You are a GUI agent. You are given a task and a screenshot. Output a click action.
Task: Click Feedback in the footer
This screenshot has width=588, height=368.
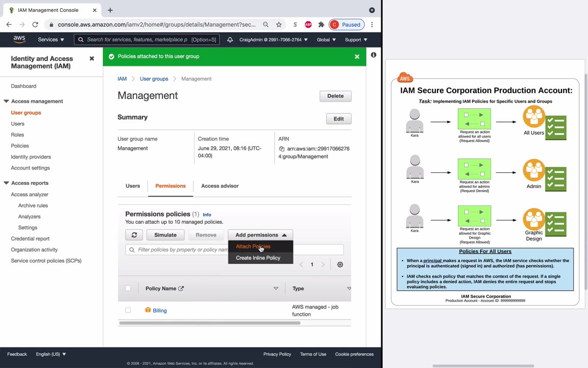(x=17, y=354)
